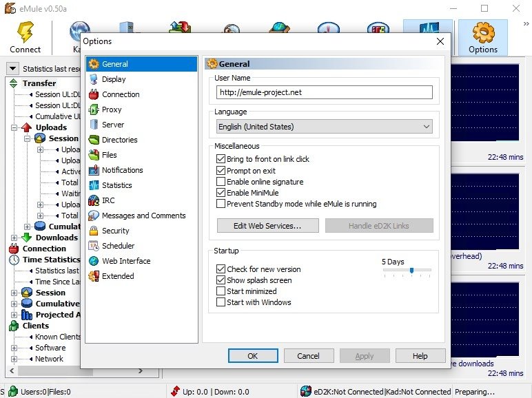Enable Start with Windows checkbox
The height and width of the screenshot is (398, 532).
pos(221,302)
